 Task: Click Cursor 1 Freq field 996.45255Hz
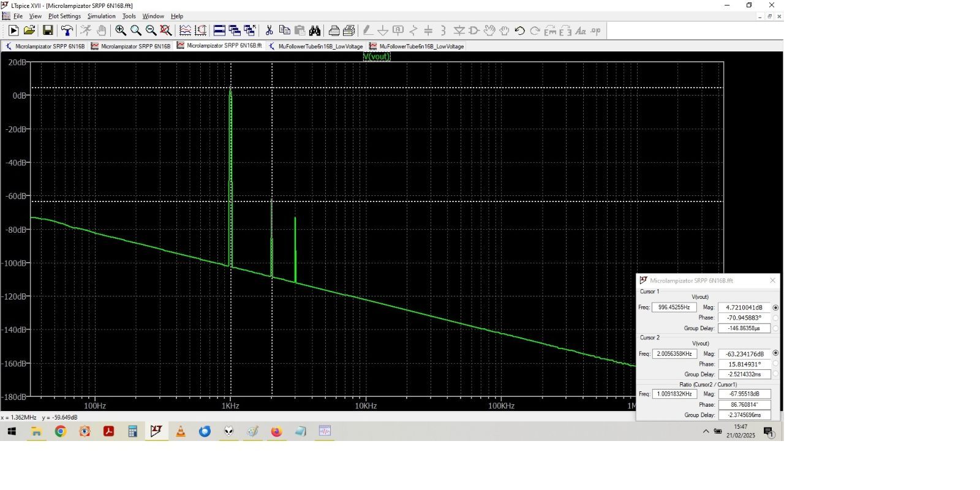click(674, 307)
